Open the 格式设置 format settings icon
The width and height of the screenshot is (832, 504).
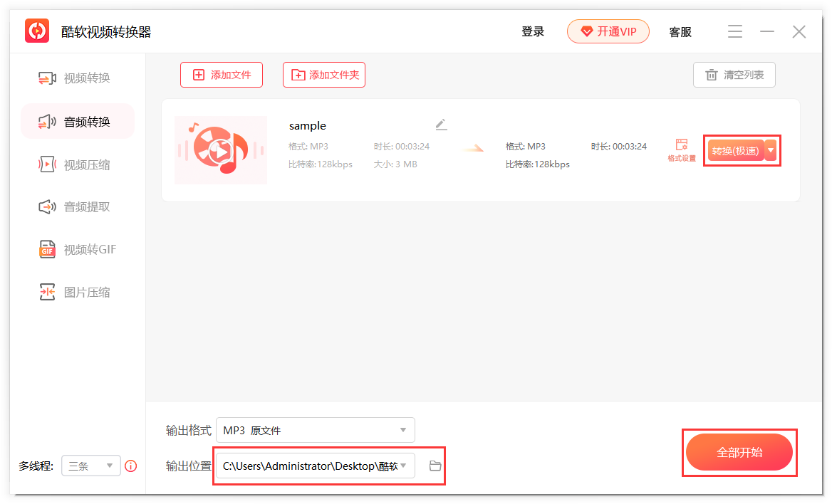[x=682, y=149]
